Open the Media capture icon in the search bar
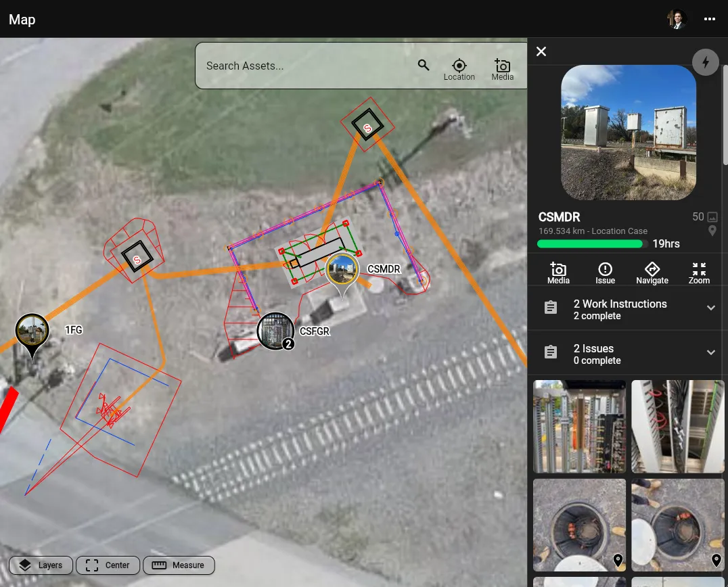Viewport: 728px width, 587px height. (502, 66)
